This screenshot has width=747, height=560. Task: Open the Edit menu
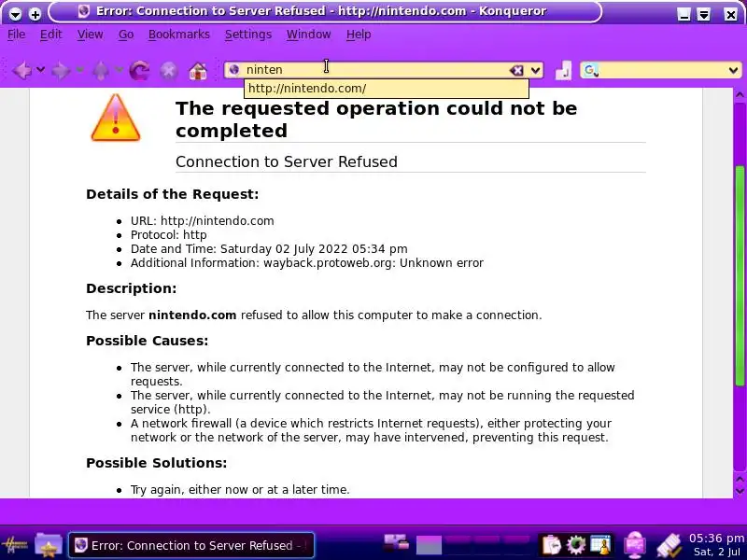click(x=51, y=35)
